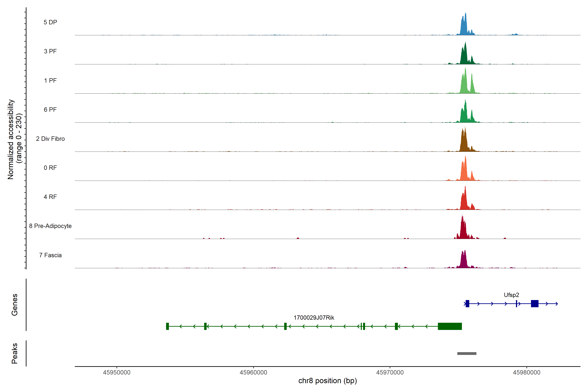Click the gray bar in Peaks track

coord(467,353)
